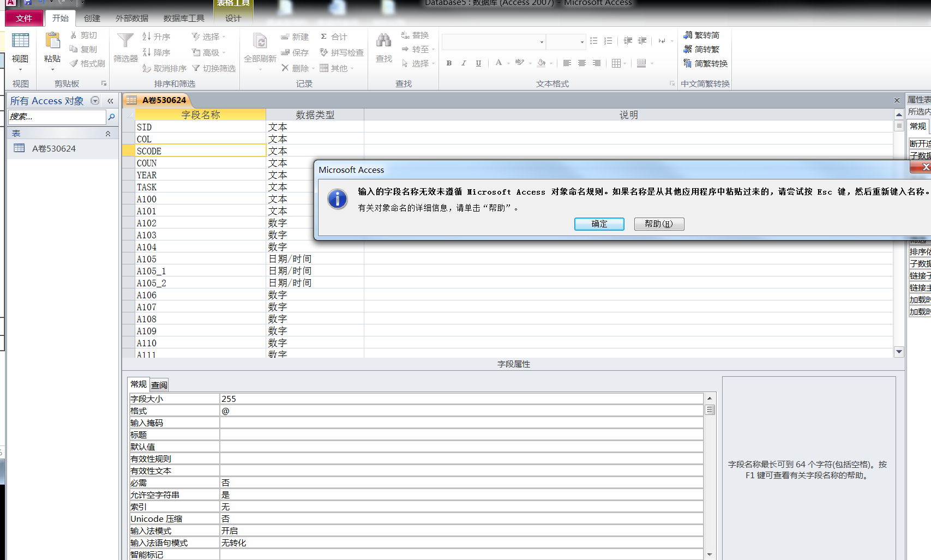Open the Selection (选择) filter dropdown
The image size is (931, 560).
tap(208, 37)
